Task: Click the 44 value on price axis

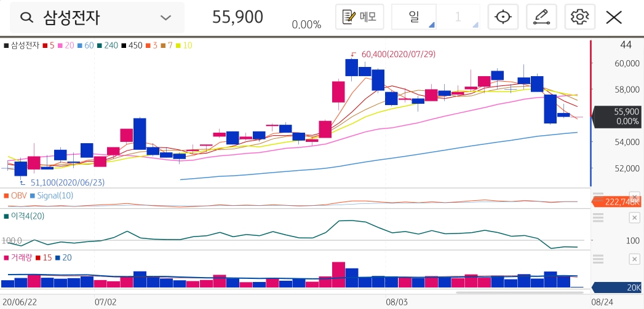Action: [x=626, y=45]
